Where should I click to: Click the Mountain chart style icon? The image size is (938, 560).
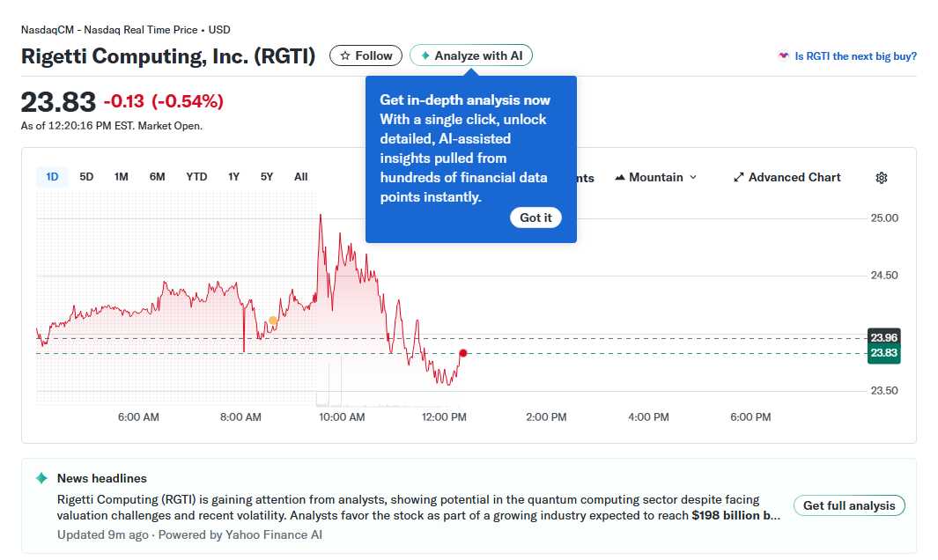[x=620, y=177]
